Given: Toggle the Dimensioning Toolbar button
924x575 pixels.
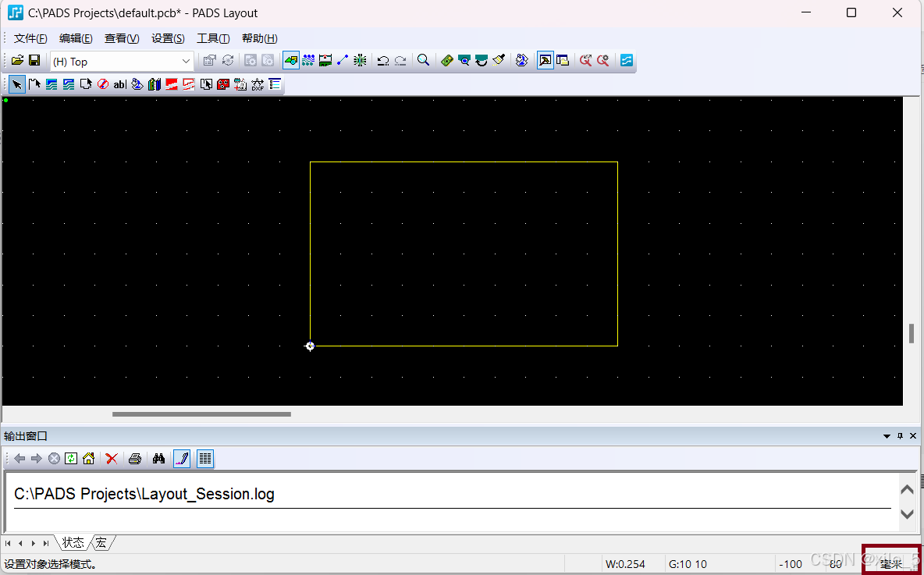Looking at the screenshot, I should point(325,60).
